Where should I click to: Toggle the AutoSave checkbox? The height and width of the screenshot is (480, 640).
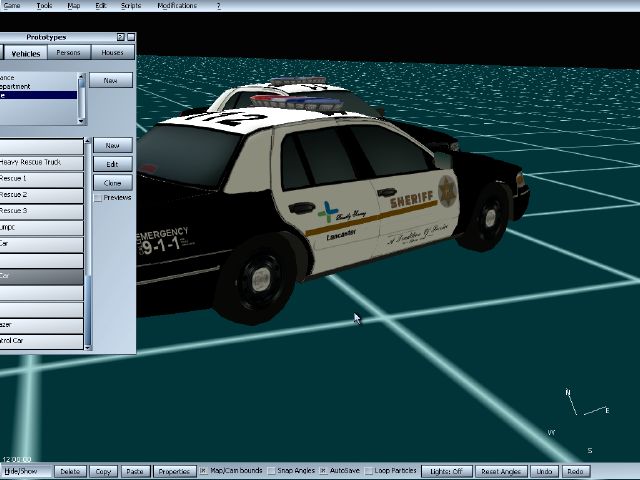[323, 471]
